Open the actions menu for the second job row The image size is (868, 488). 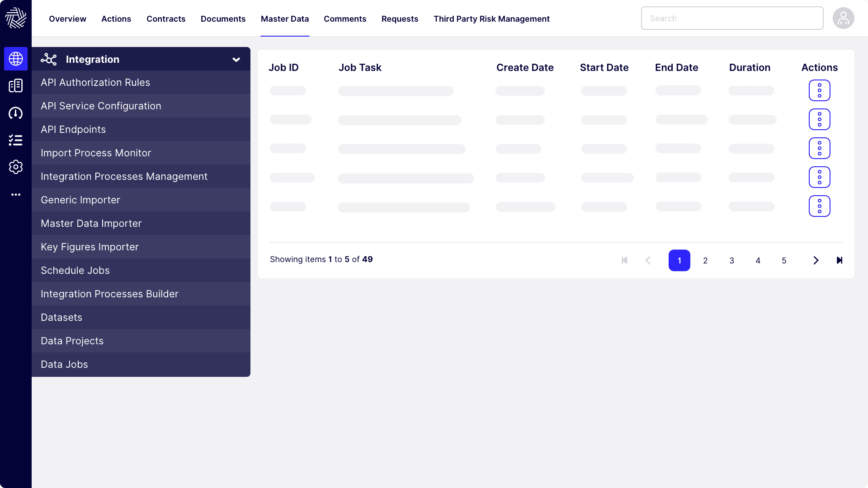coord(820,119)
